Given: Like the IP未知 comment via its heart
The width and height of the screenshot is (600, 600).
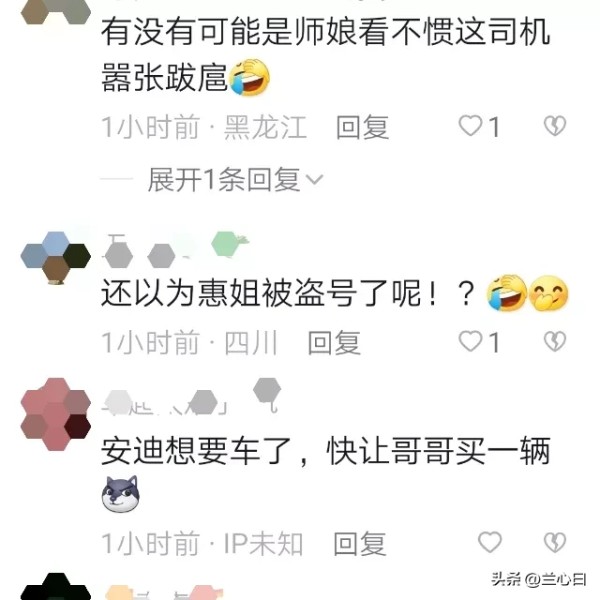Looking at the screenshot, I should 490,542.
